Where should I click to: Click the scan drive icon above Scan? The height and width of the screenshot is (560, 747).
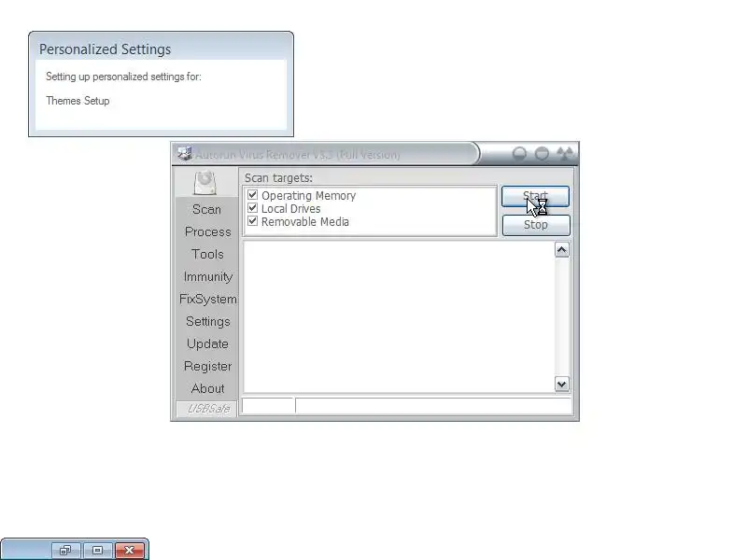click(205, 183)
